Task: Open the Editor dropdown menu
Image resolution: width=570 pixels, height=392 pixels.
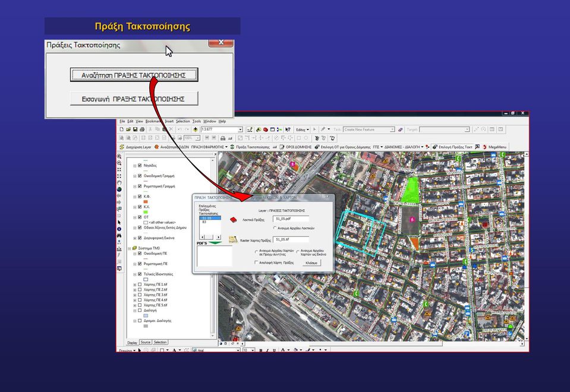Action: [x=303, y=129]
